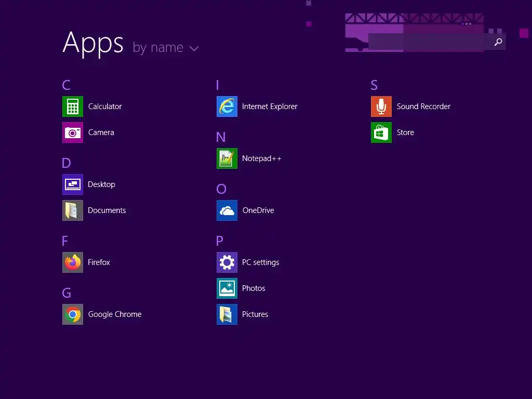Launch the Camera app icon

click(73, 132)
